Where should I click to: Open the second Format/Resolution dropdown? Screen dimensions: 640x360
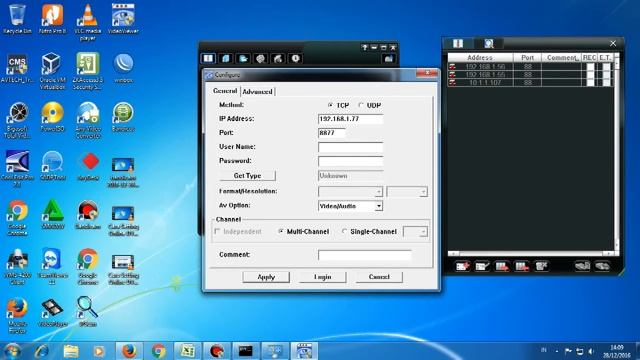coord(423,191)
